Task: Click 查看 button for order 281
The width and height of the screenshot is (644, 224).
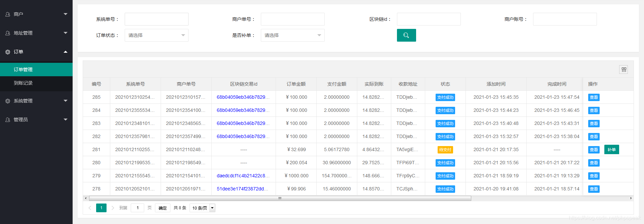Action: (594, 150)
